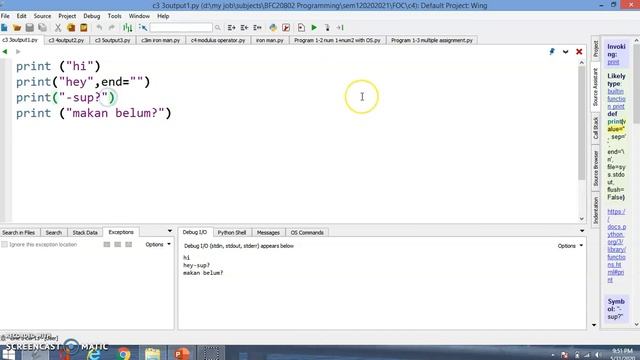Viewport: 640px width, 360px height.
Task: Toggle Ignore this exception location checkbox
Action: (x=4, y=244)
